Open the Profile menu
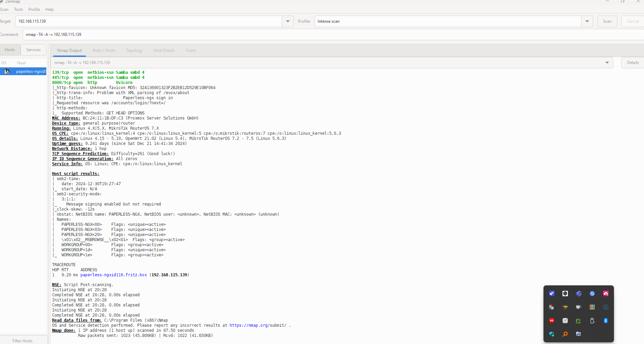644x344 pixels. point(34,9)
